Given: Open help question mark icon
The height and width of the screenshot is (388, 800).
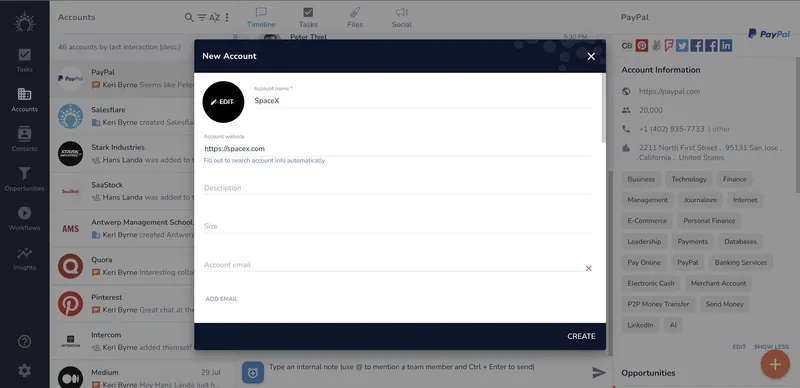Looking at the screenshot, I should point(24,342).
